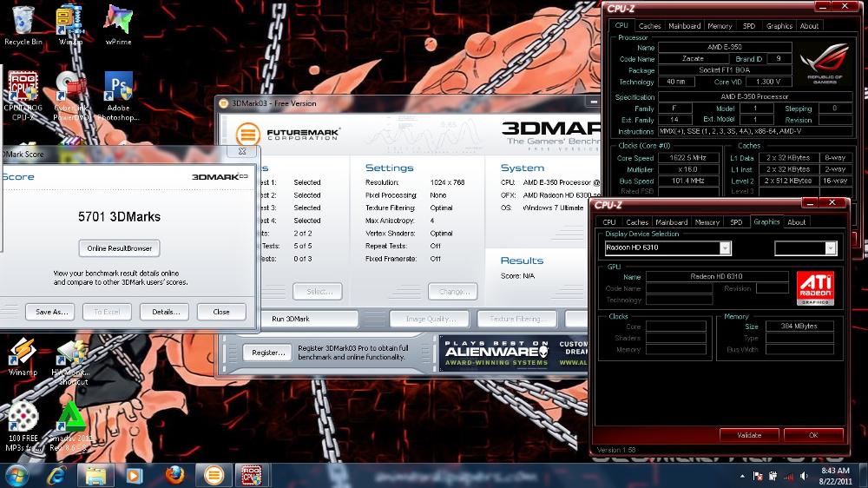Switch to the ROG CPU-Z taskbar button
This screenshot has width=868, height=488.
[253, 476]
